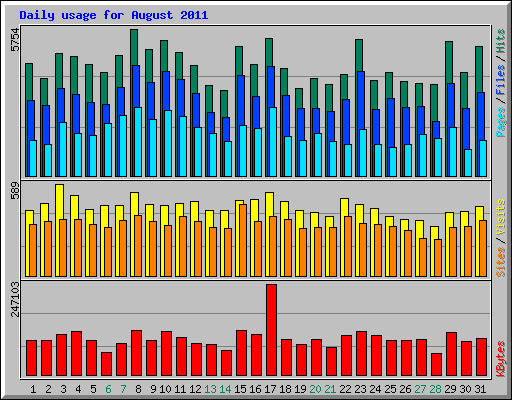Click the red KBytes bar for day 6
Screen dimensions: 512x400
pyautogui.click(x=106, y=364)
